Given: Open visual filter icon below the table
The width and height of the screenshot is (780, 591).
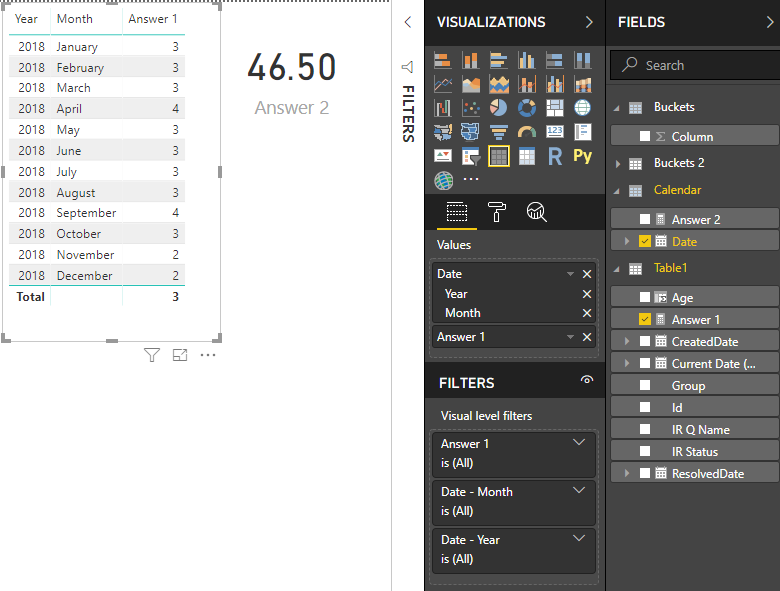Looking at the screenshot, I should [x=152, y=355].
